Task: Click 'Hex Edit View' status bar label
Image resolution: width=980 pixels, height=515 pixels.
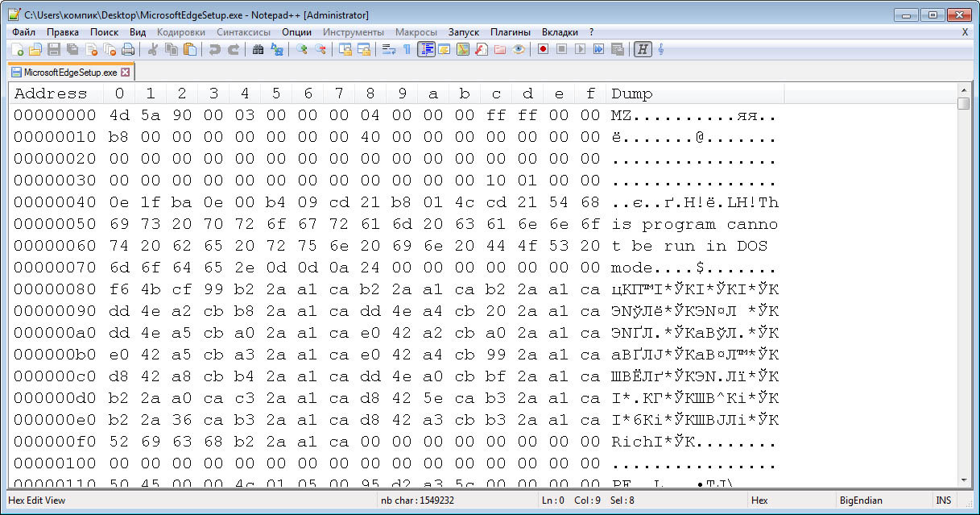Action: pyautogui.click(x=36, y=500)
